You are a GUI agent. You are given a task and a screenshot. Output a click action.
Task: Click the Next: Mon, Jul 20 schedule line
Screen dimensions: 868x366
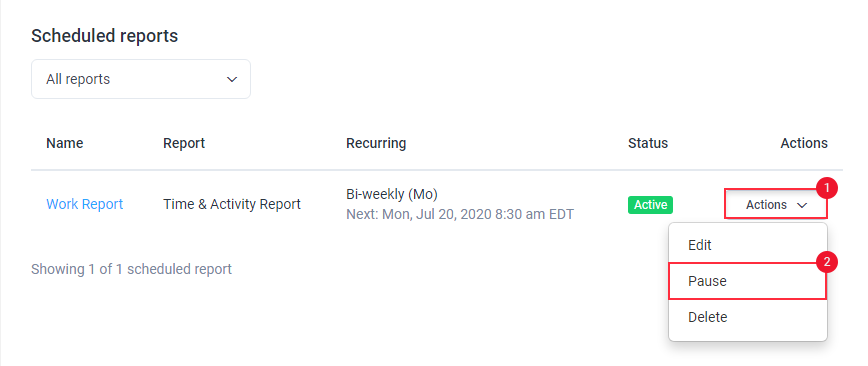[460, 214]
